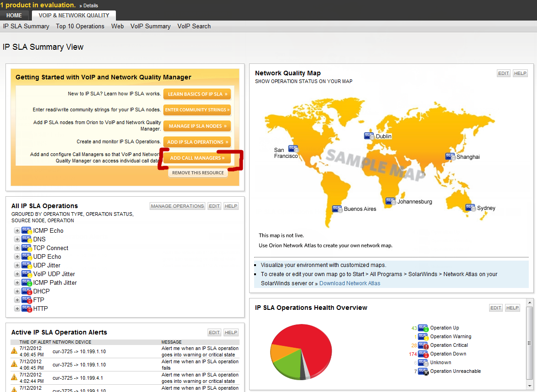Edit the Operations Health Overview resource

[495, 308]
